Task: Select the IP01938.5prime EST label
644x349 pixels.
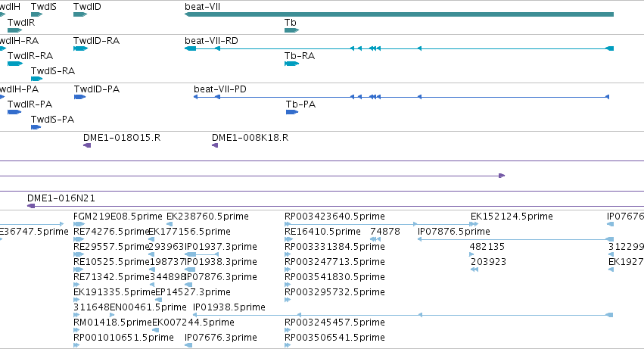Action: point(229,307)
